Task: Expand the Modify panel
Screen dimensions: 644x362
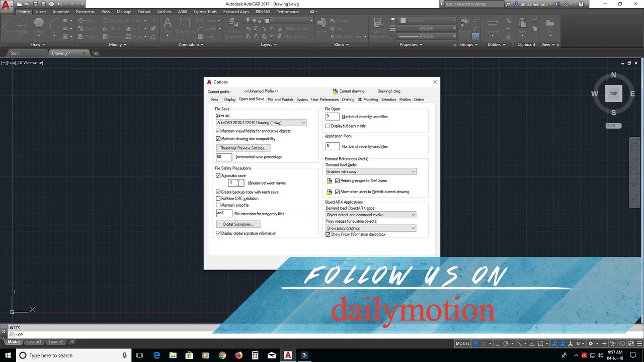Action: pyautogui.click(x=117, y=44)
